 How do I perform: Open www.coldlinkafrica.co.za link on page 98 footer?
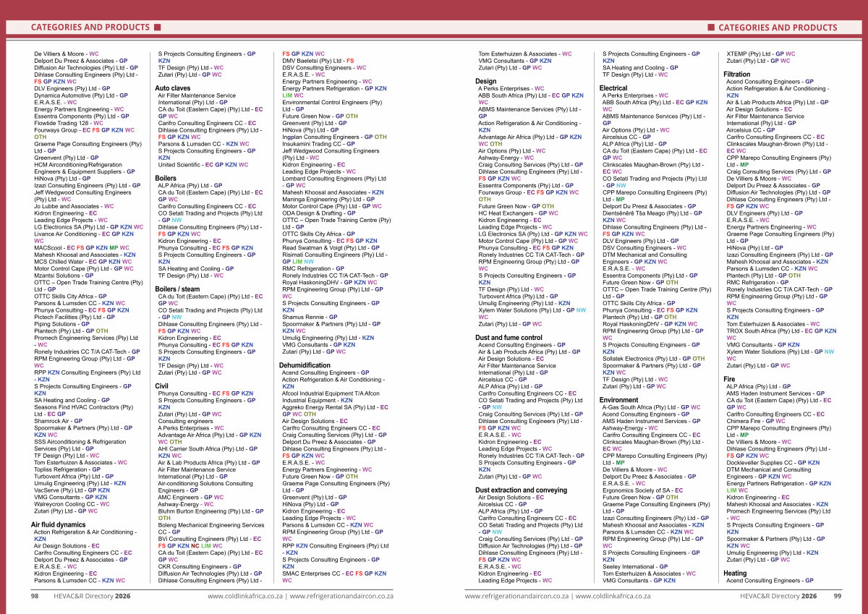[x=246, y=597]
